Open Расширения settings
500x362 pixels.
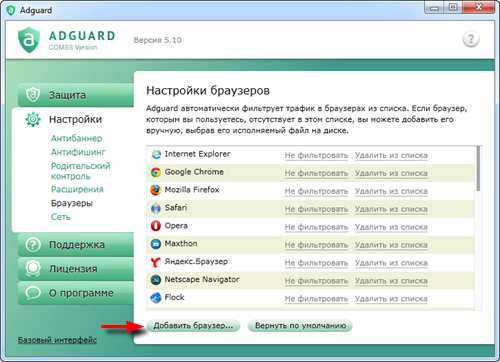pos(77,189)
